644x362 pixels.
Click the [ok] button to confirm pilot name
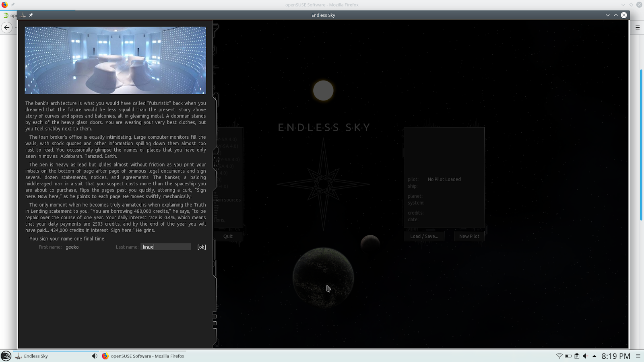201,247
